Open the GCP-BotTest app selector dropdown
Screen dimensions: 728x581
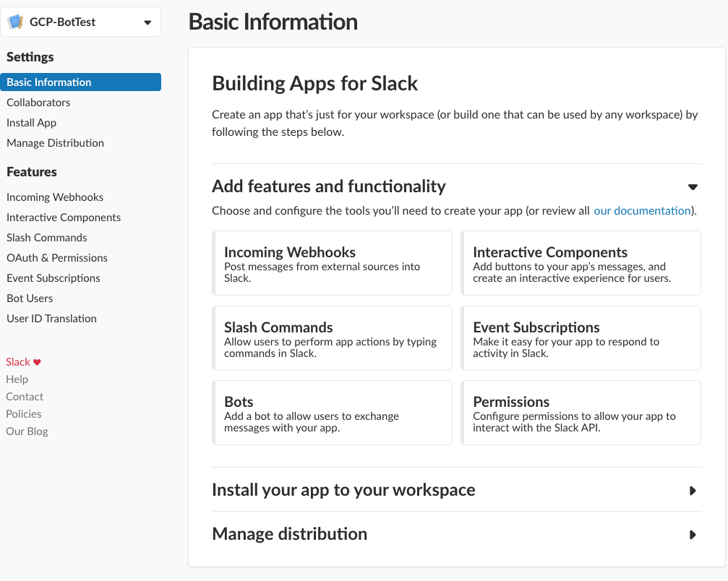[81, 22]
